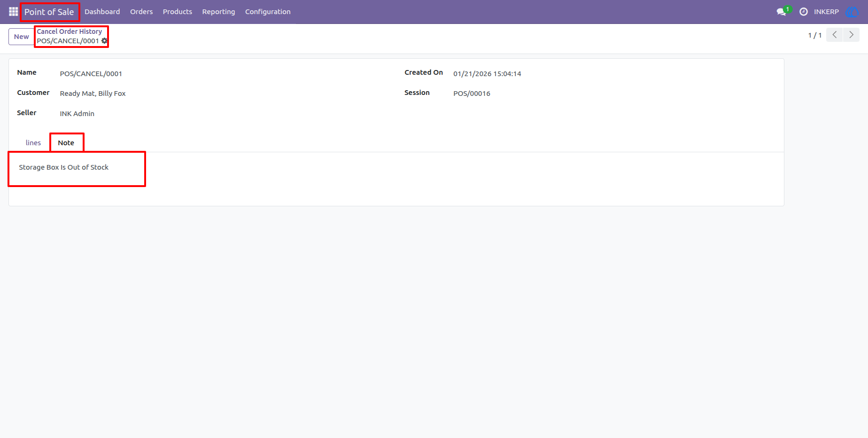Image resolution: width=868 pixels, height=438 pixels.
Task: Open the apps grid menu icon
Action: (x=13, y=12)
